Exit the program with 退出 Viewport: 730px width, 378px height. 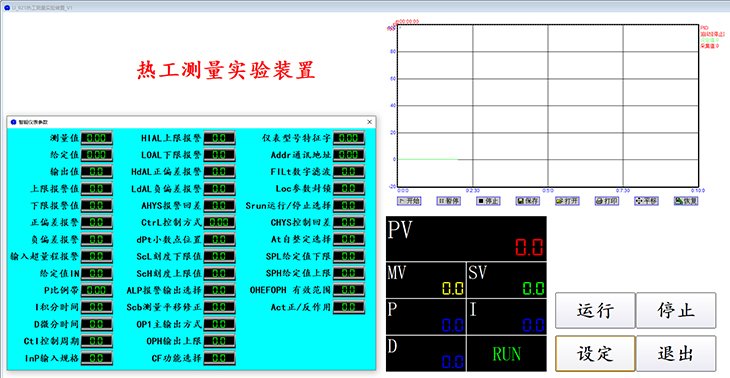(x=676, y=353)
